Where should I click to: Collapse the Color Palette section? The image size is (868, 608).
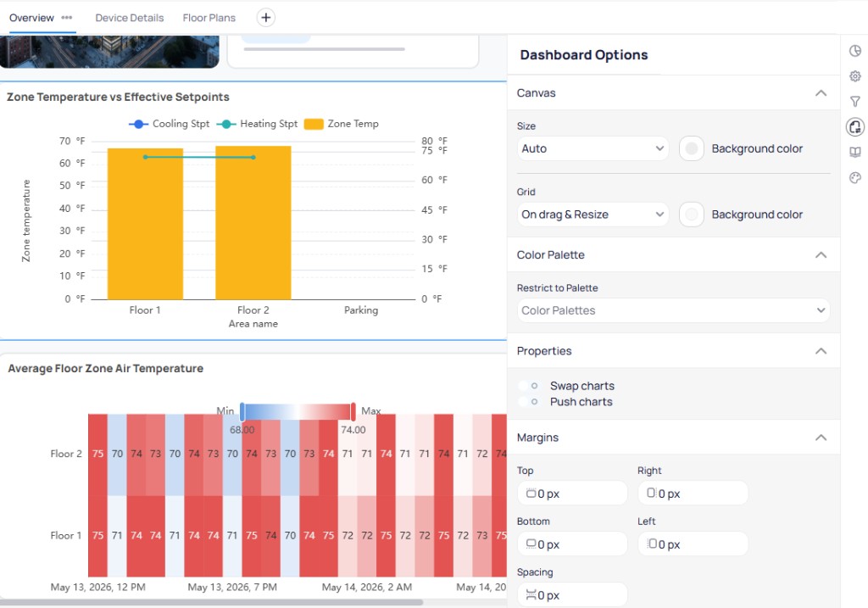click(x=821, y=255)
